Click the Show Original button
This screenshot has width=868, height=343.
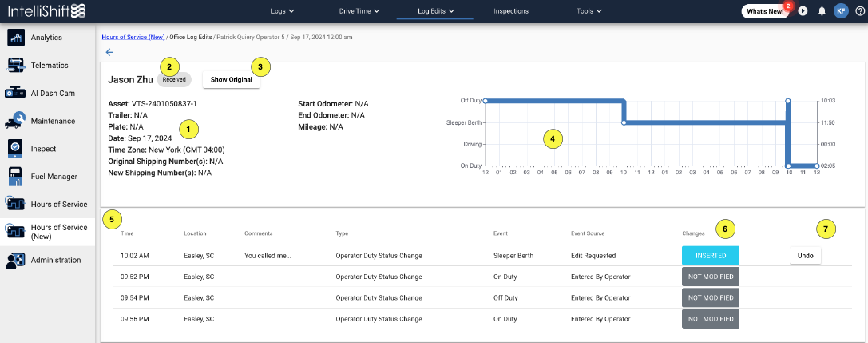click(x=231, y=80)
